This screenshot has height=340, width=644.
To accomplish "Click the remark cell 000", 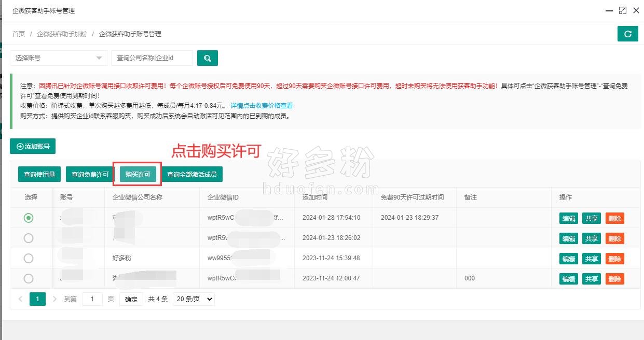I will pyautogui.click(x=470, y=278).
